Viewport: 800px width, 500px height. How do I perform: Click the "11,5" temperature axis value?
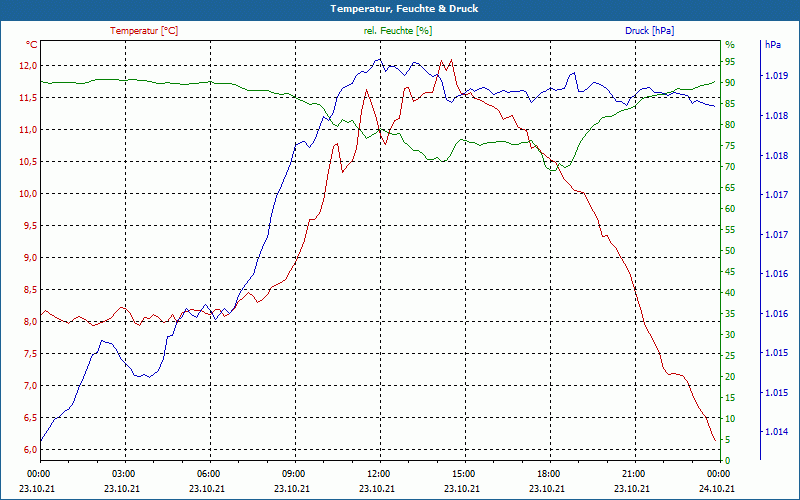coord(28,97)
